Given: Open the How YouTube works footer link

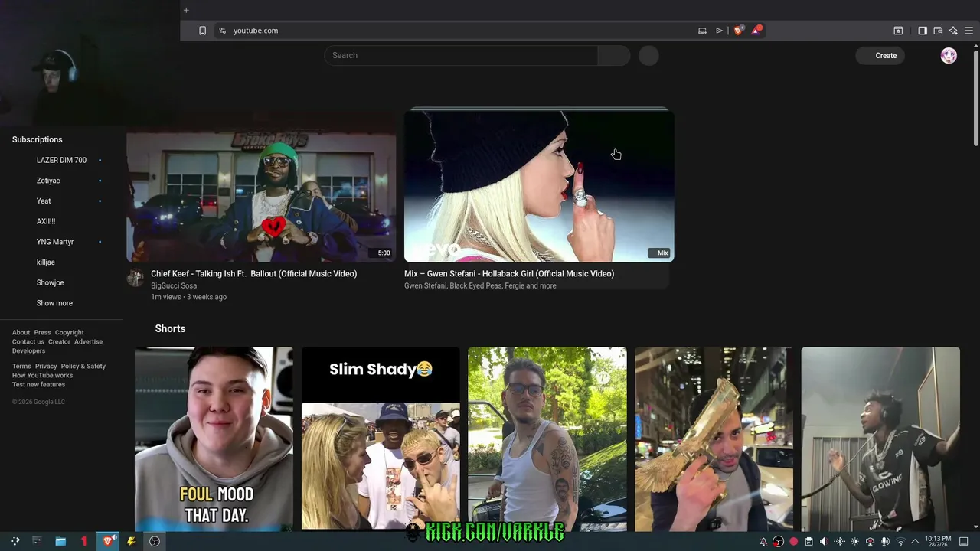Looking at the screenshot, I should tap(42, 375).
